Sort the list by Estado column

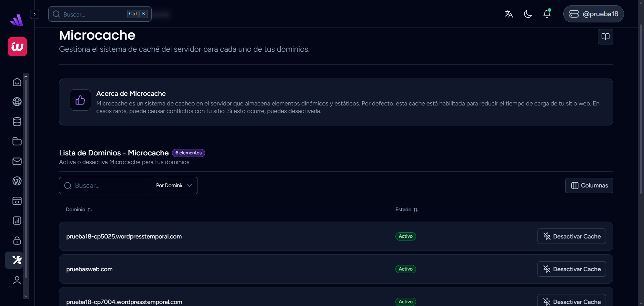406,210
